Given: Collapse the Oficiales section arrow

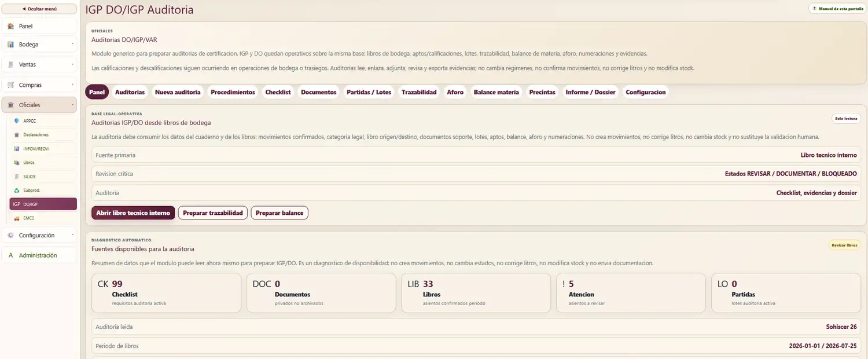Looking at the screenshot, I should click(72, 105).
